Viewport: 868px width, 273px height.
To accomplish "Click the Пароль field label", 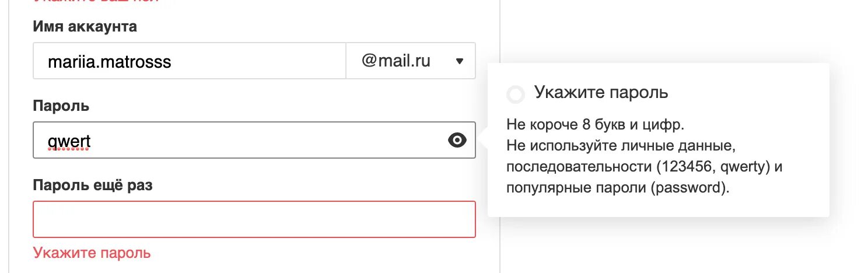I will click(61, 106).
